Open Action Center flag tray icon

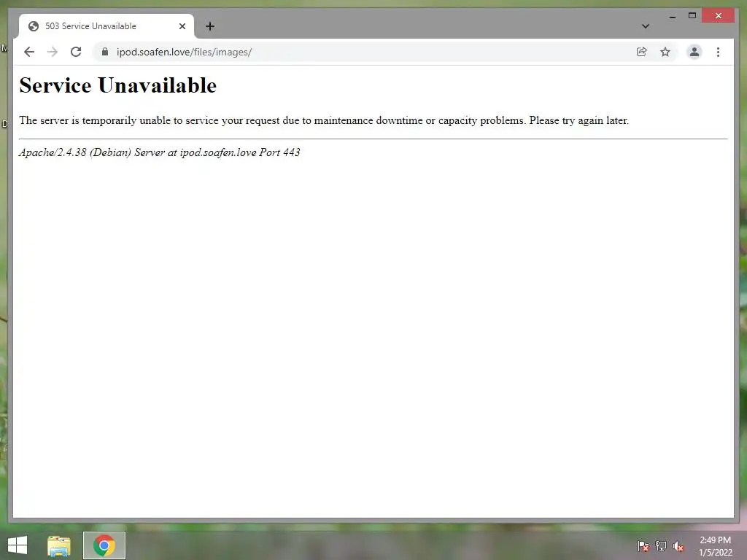643,545
